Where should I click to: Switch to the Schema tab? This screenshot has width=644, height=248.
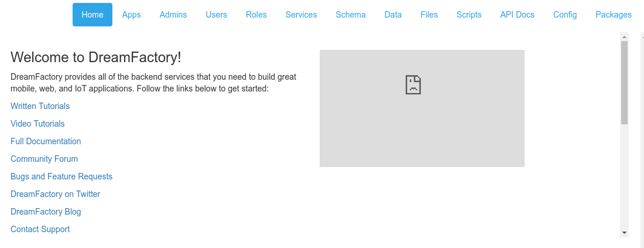click(x=351, y=15)
